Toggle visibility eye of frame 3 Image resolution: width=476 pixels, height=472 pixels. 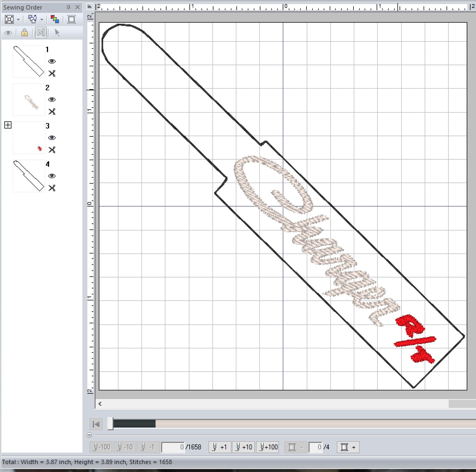52,138
